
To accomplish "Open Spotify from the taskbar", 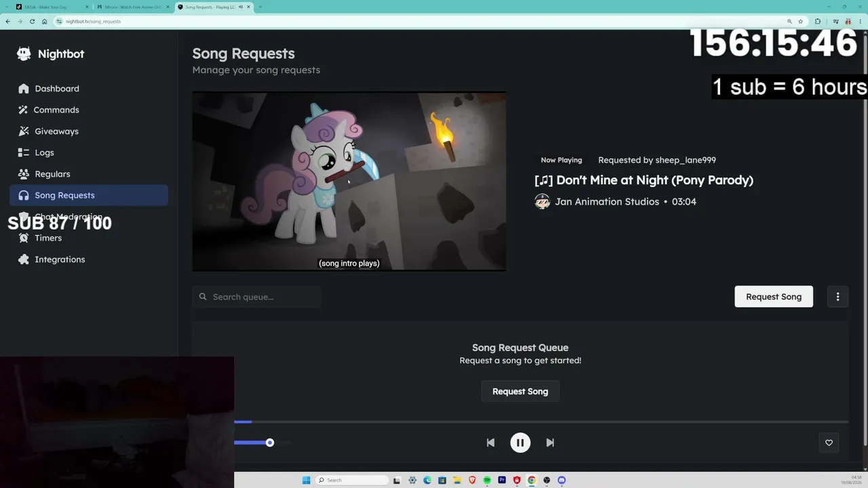I will [487, 481].
